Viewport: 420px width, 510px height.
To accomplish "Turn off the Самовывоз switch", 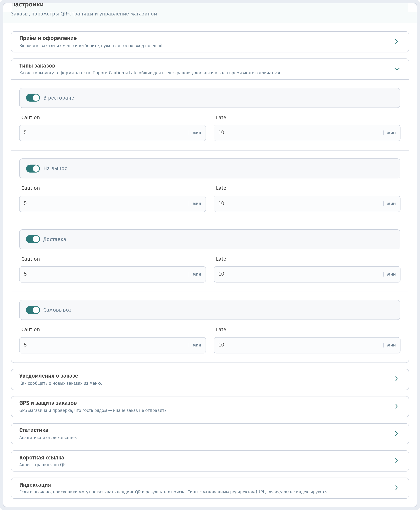I will [x=33, y=310].
